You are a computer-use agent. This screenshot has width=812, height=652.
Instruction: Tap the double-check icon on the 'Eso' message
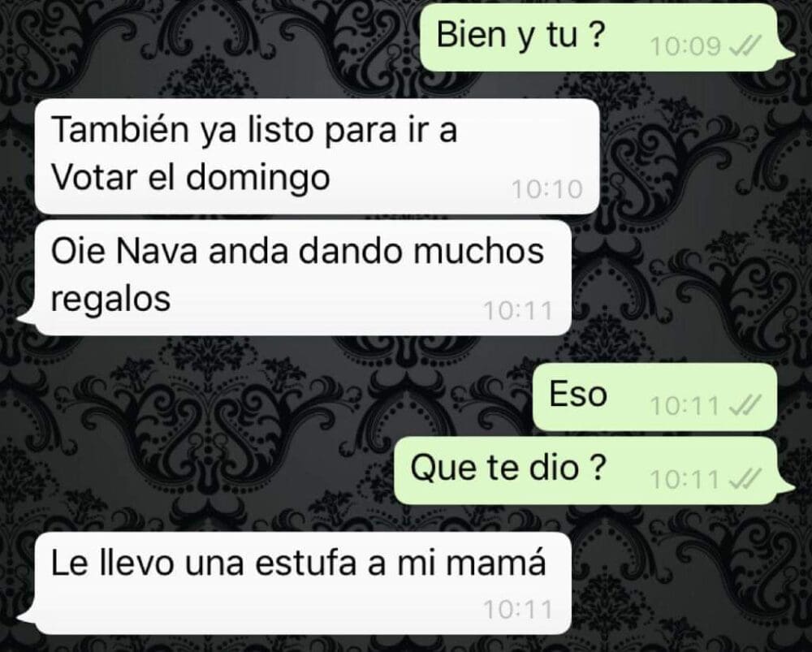745,405
